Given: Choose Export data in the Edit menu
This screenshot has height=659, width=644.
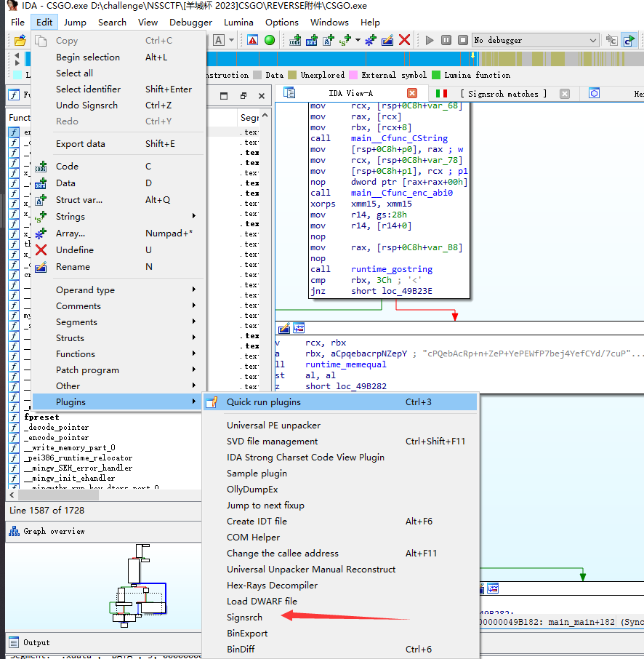Looking at the screenshot, I should (81, 144).
